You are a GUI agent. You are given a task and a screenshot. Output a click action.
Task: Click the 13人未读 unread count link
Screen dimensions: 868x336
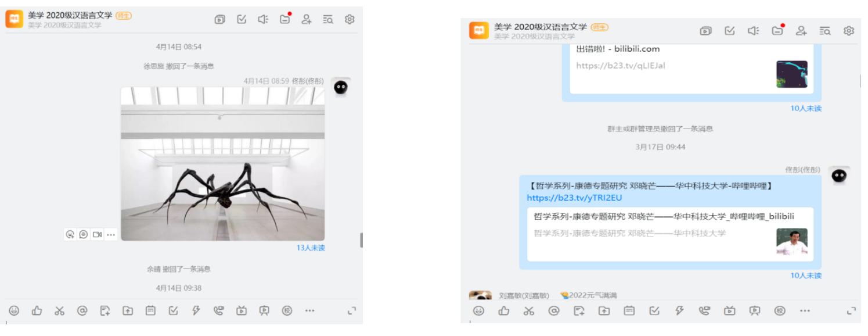coord(311,248)
